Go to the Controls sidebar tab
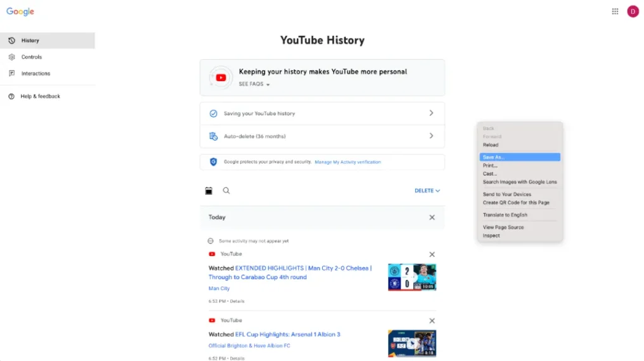This screenshot has width=644, height=361. [47, 57]
